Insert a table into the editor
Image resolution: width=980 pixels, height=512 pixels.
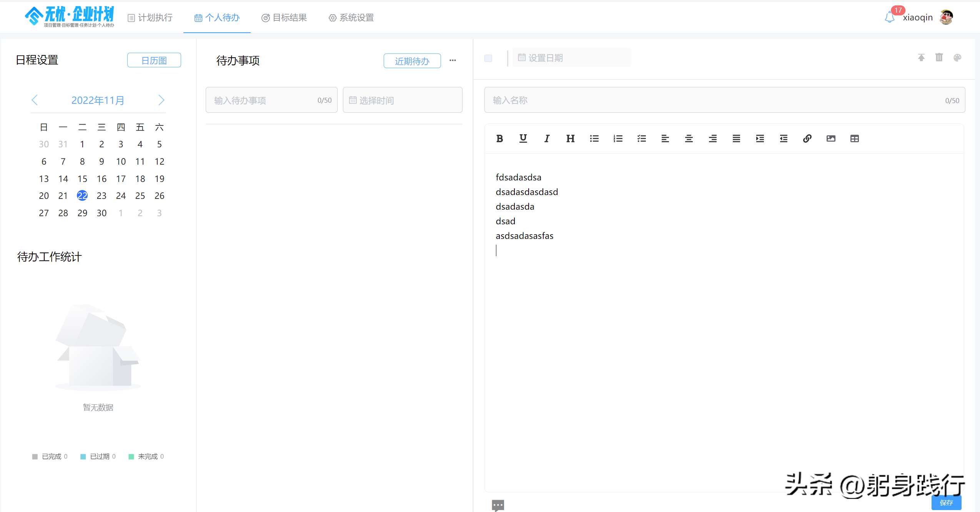(854, 138)
